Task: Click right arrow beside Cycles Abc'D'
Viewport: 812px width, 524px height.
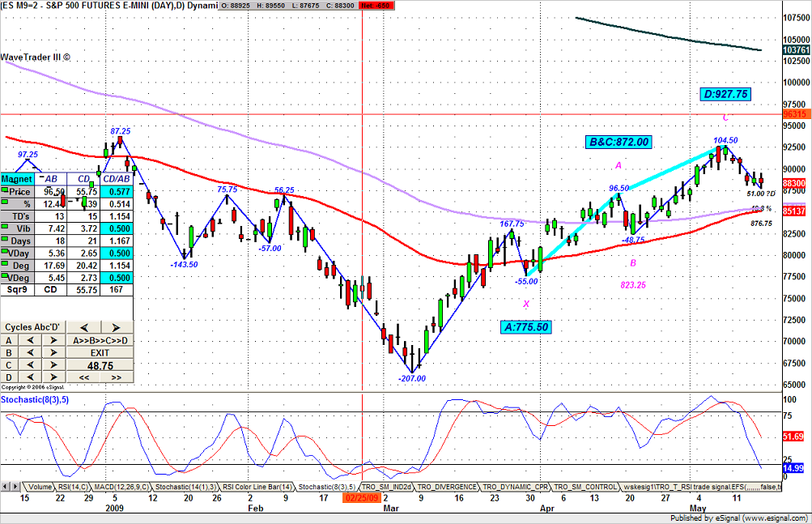Action: pos(116,327)
